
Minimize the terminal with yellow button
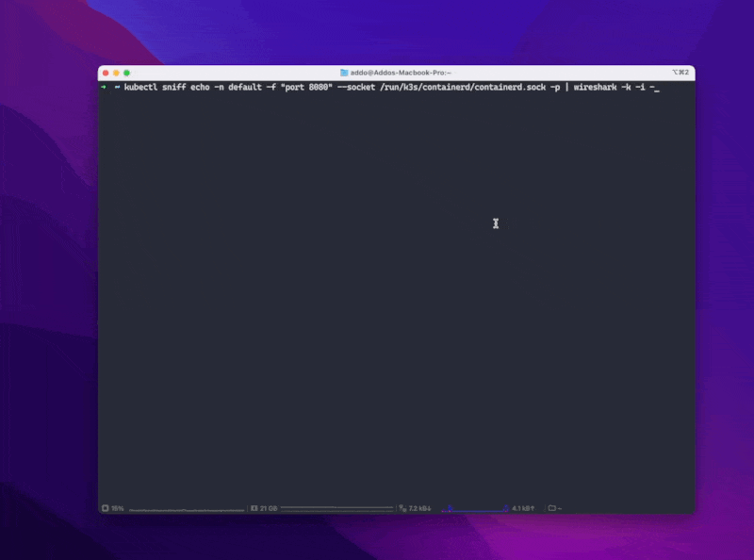coord(116,73)
